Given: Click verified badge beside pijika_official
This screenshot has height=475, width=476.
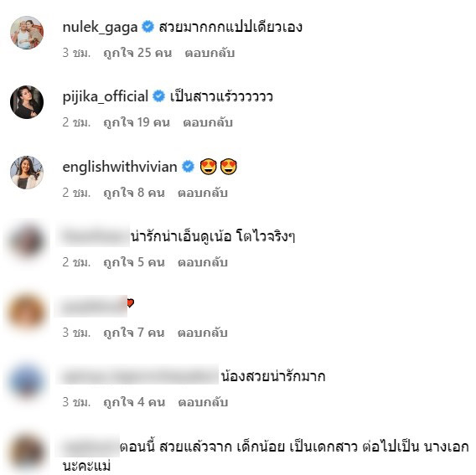Looking at the screenshot, I should pos(158,96).
